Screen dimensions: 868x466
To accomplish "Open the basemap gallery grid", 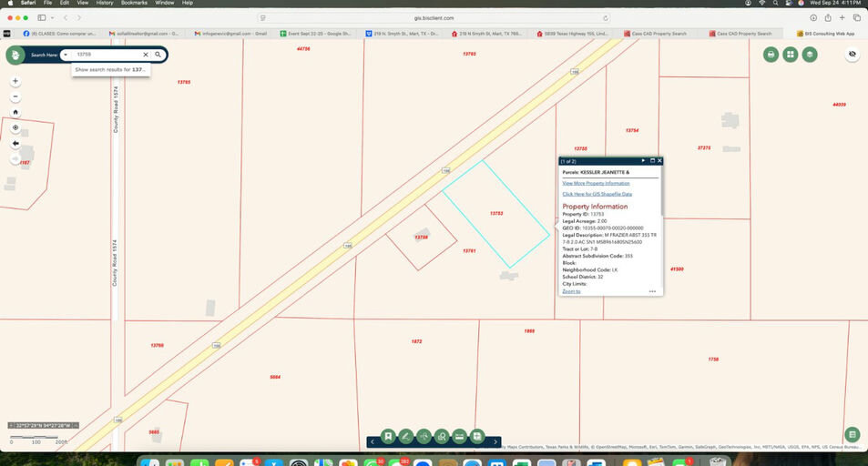I will 790,55.
